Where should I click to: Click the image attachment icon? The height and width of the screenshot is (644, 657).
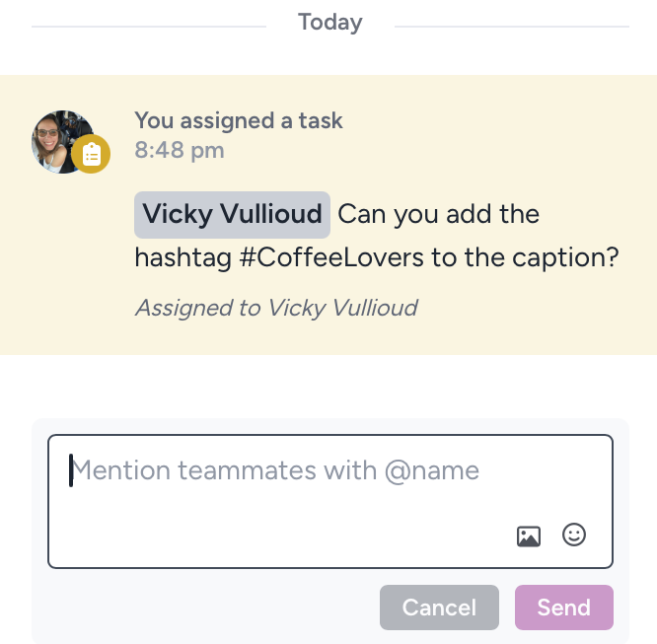529,537
